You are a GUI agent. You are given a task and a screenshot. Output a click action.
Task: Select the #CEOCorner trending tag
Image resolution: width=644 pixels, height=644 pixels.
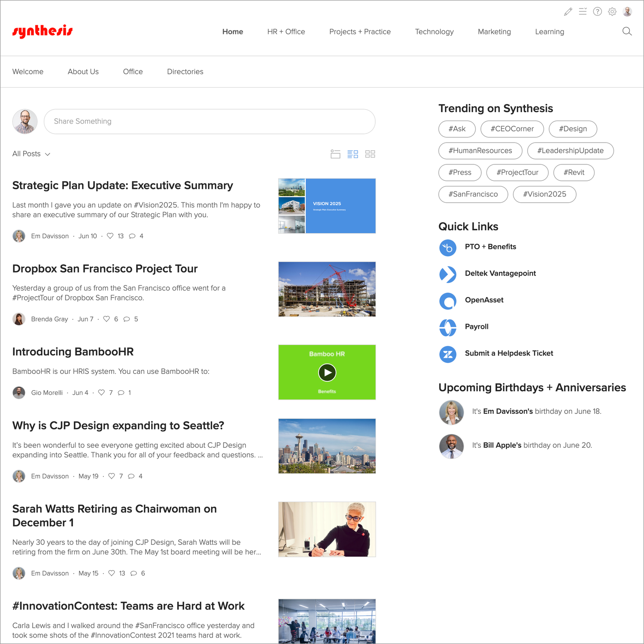pyautogui.click(x=512, y=129)
